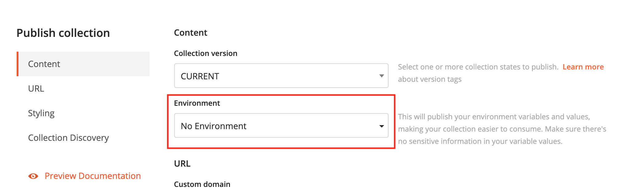Click the Environment dropdown caret
This screenshot has width=644, height=190.
[382, 126]
